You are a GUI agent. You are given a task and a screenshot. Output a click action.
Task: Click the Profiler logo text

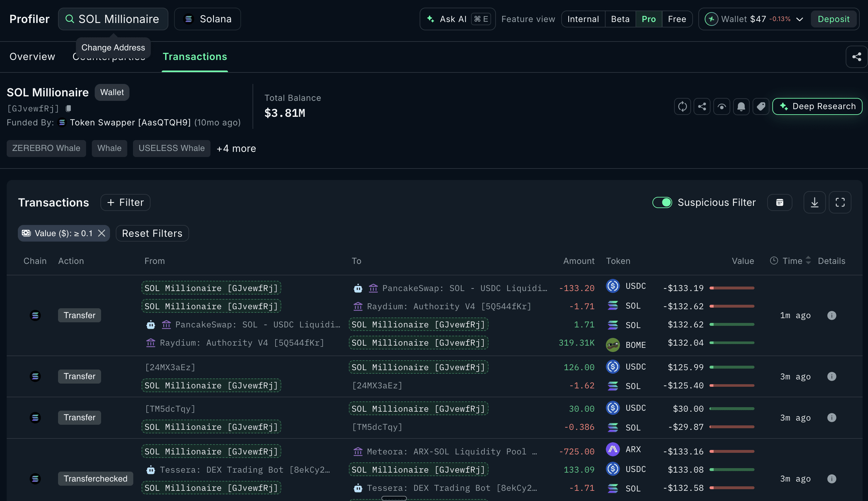pyautogui.click(x=30, y=19)
